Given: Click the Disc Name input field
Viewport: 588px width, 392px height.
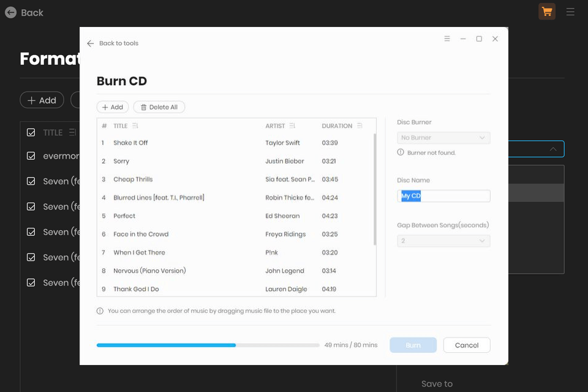Looking at the screenshot, I should 443,196.
